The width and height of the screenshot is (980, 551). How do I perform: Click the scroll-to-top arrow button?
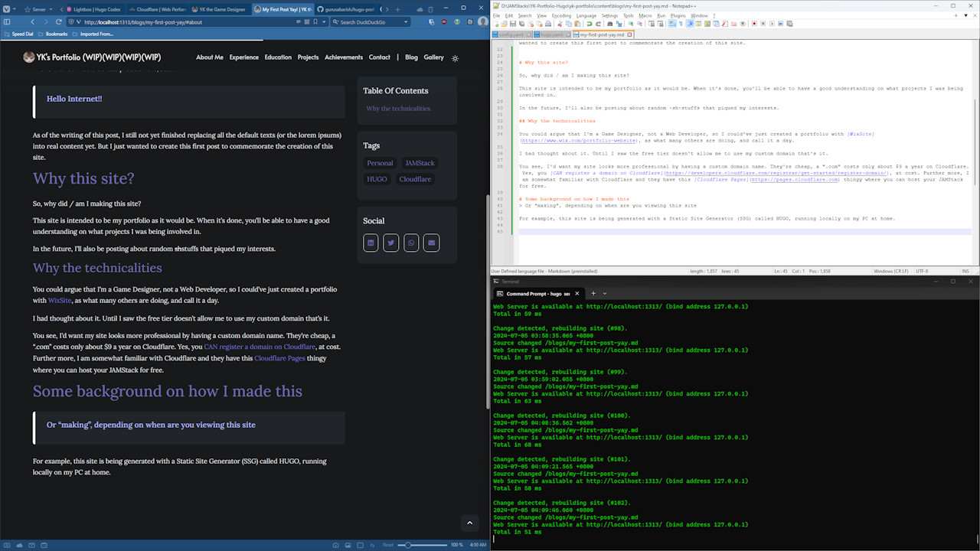[469, 523]
